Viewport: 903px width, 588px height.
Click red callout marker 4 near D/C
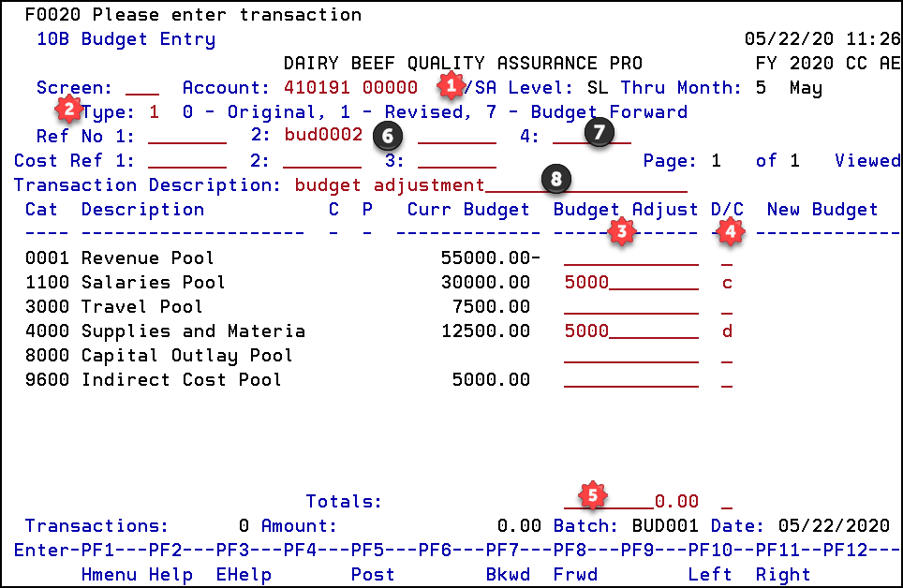click(x=731, y=231)
